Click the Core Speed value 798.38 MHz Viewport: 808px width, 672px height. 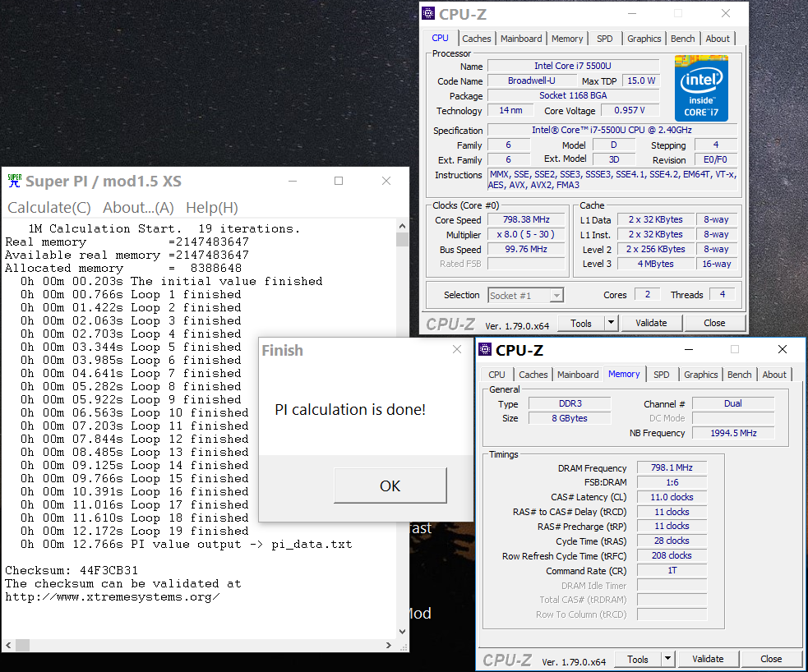(x=526, y=220)
